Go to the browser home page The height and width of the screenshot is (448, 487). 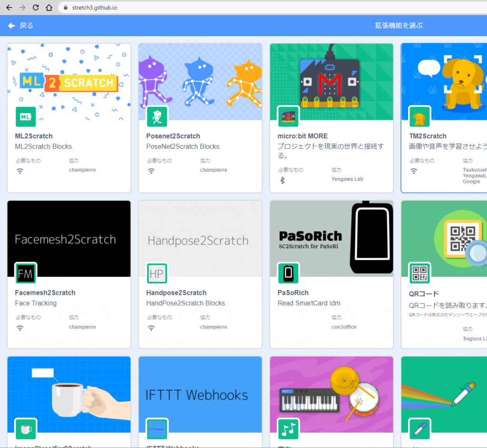click(49, 8)
